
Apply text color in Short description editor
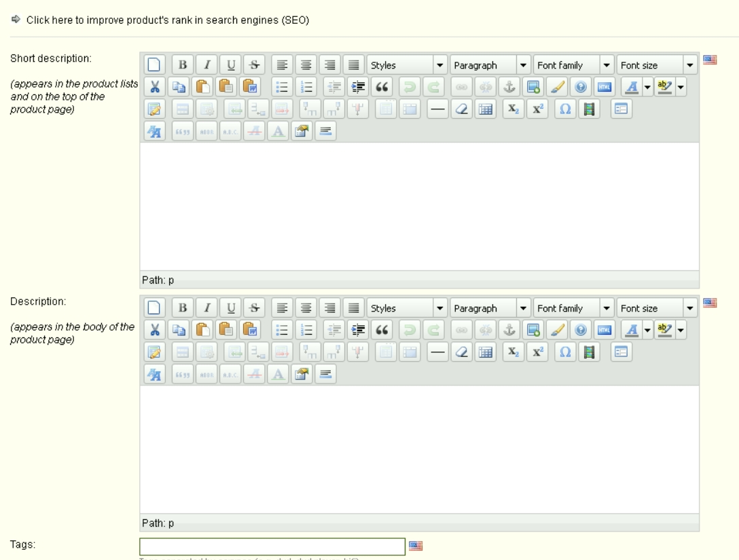632,87
